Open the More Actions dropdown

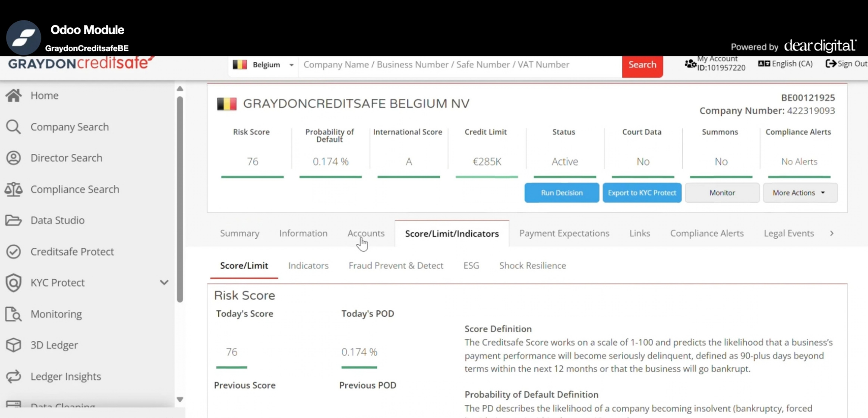[x=800, y=192]
